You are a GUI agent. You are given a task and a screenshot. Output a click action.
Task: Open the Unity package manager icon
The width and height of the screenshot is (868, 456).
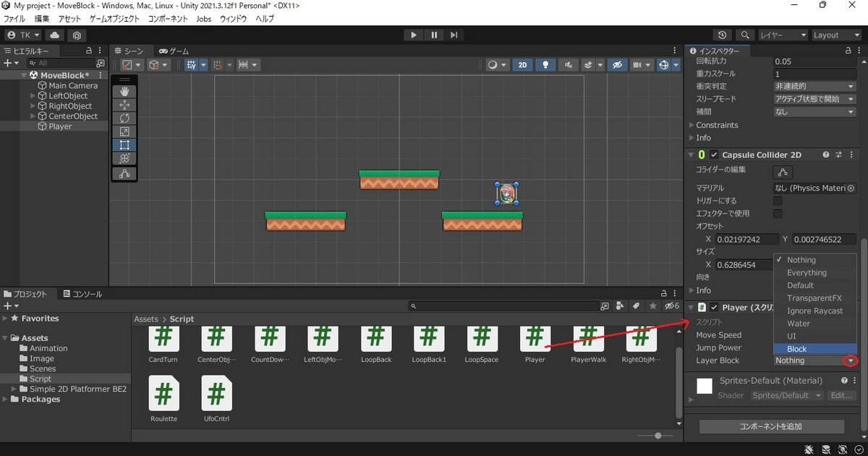(77, 35)
